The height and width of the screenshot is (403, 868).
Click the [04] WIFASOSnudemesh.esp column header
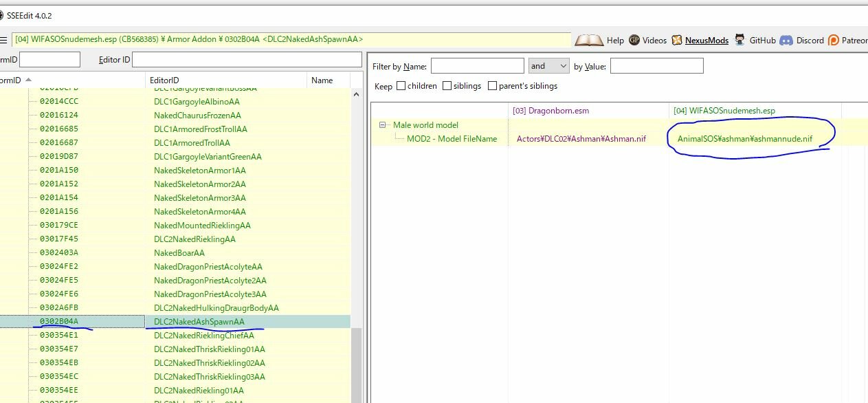[755, 110]
